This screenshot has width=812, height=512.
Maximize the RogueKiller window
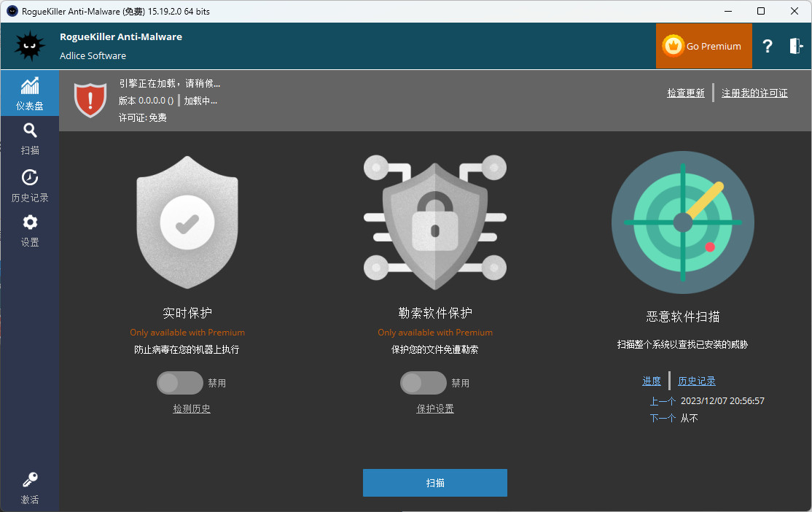[x=761, y=11]
